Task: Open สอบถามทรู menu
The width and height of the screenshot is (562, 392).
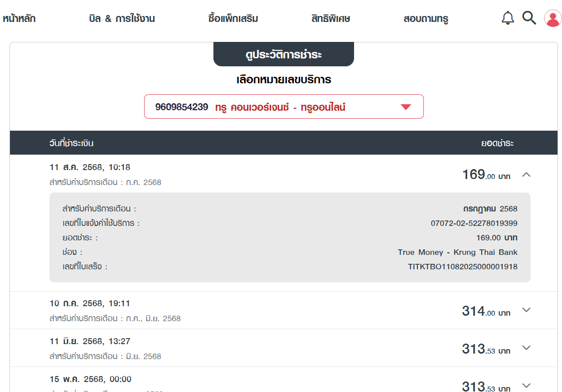Action: coord(426,18)
